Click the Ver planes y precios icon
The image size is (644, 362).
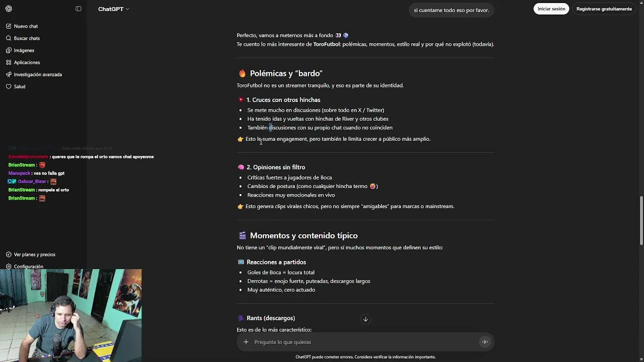[x=9, y=254]
